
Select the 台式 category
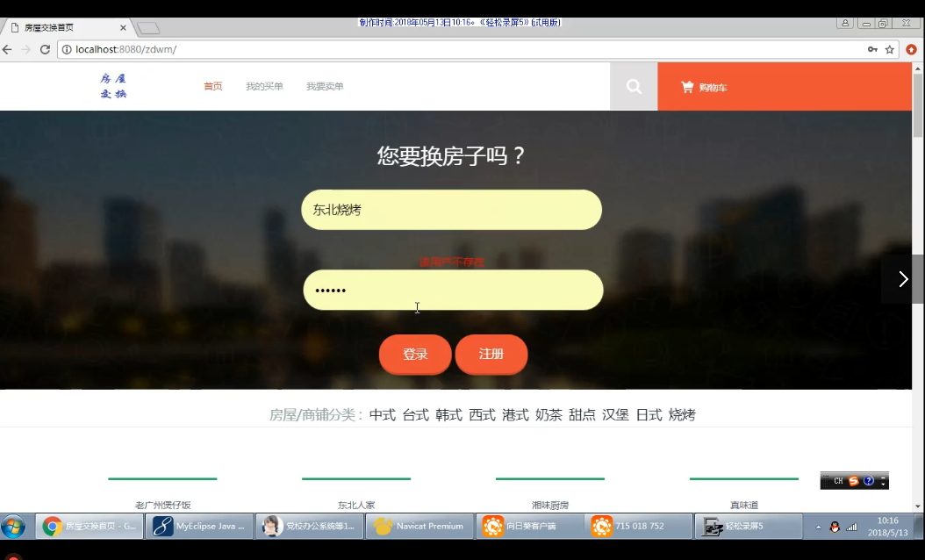415,415
